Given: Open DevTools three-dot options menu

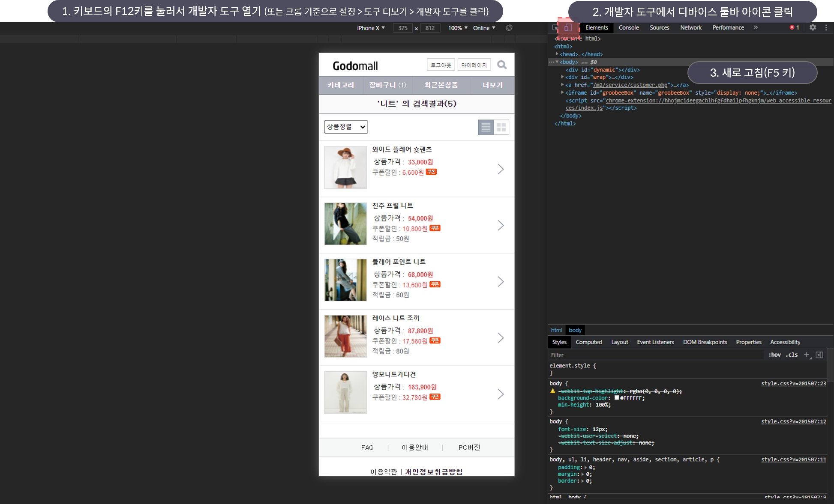Looking at the screenshot, I should (x=826, y=27).
